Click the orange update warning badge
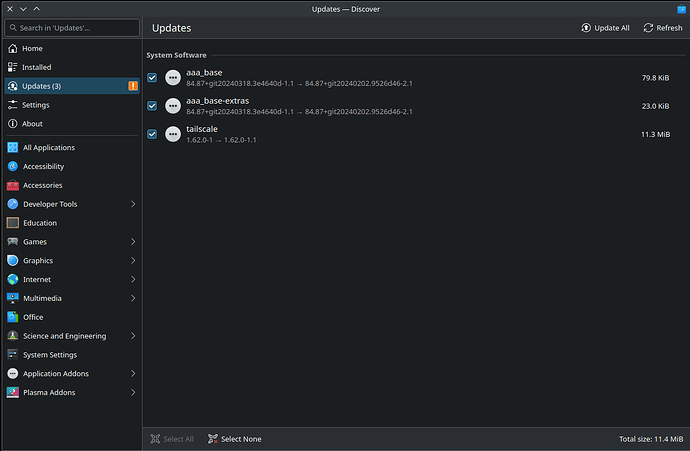This screenshot has height=451, width=690. tap(134, 86)
